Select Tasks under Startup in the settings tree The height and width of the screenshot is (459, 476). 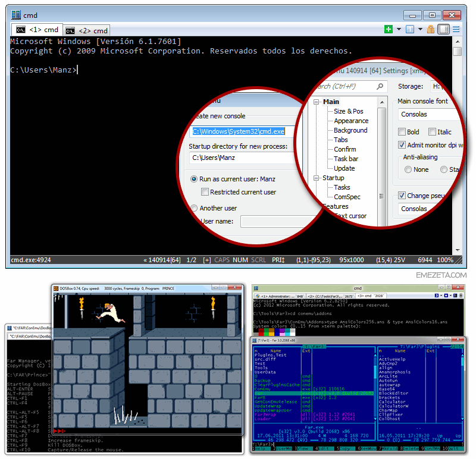(342, 187)
